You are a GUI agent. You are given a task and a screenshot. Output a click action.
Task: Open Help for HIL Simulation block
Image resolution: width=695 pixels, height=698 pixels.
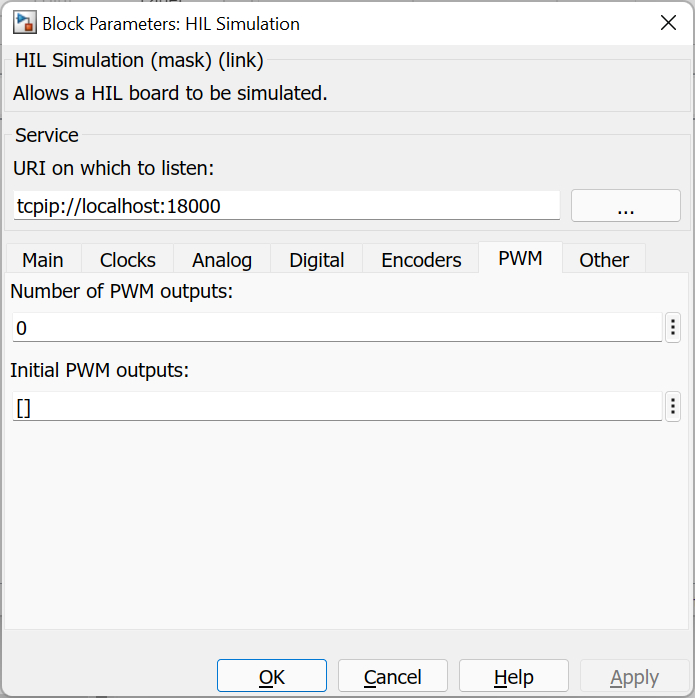tap(513, 677)
